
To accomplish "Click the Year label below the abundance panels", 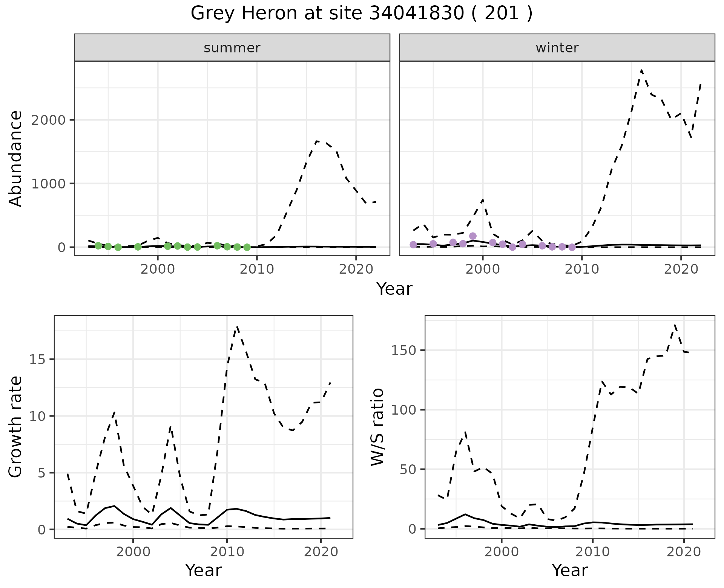I will click(x=394, y=289).
